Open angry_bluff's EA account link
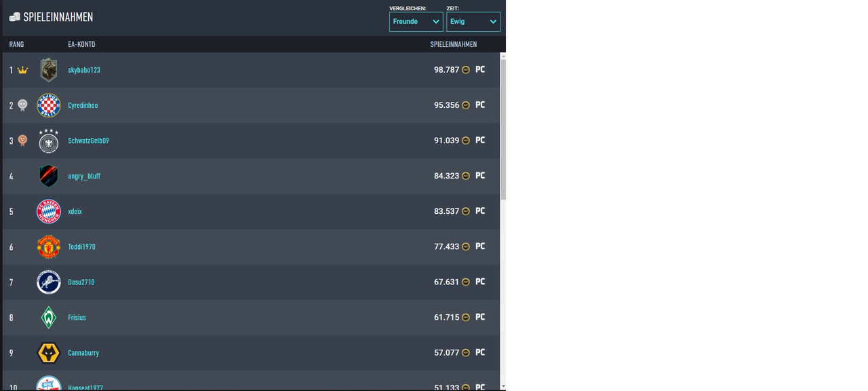This screenshot has height=391, width=868. (x=84, y=176)
